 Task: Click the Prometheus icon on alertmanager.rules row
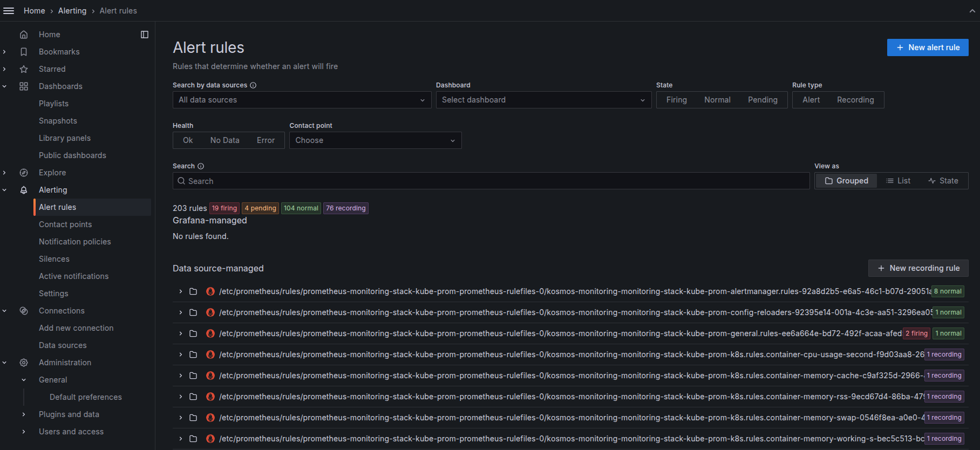point(210,291)
